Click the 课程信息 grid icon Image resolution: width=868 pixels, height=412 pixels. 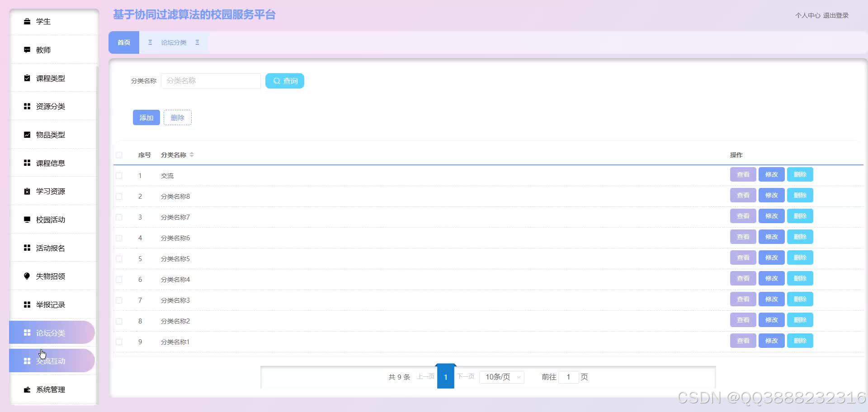point(27,163)
